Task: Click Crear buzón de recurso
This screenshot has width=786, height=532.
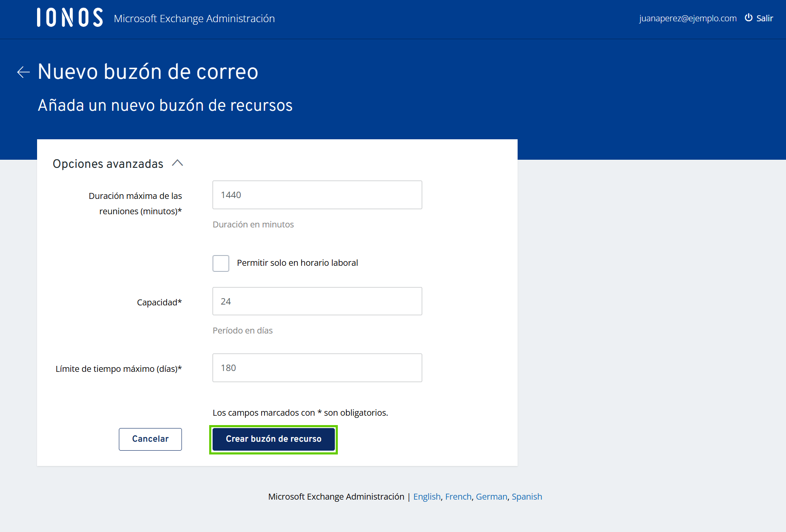Action: pos(274,439)
